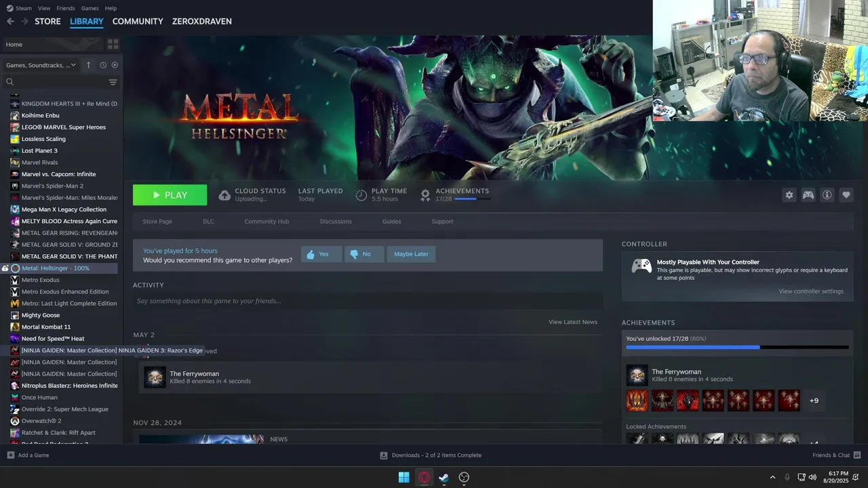Open the Help menu
This screenshot has width=868, height=488.
click(x=111, y=8)
